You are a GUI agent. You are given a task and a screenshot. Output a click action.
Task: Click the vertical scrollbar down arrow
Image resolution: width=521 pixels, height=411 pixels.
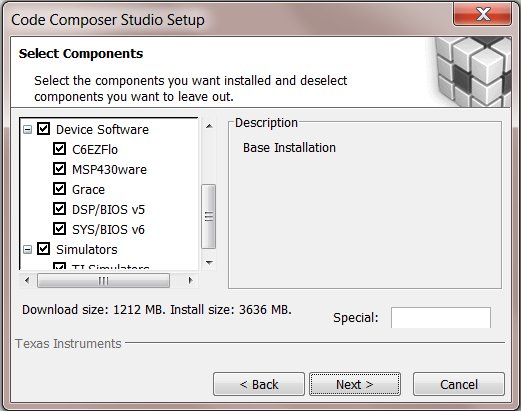[209, 263]
